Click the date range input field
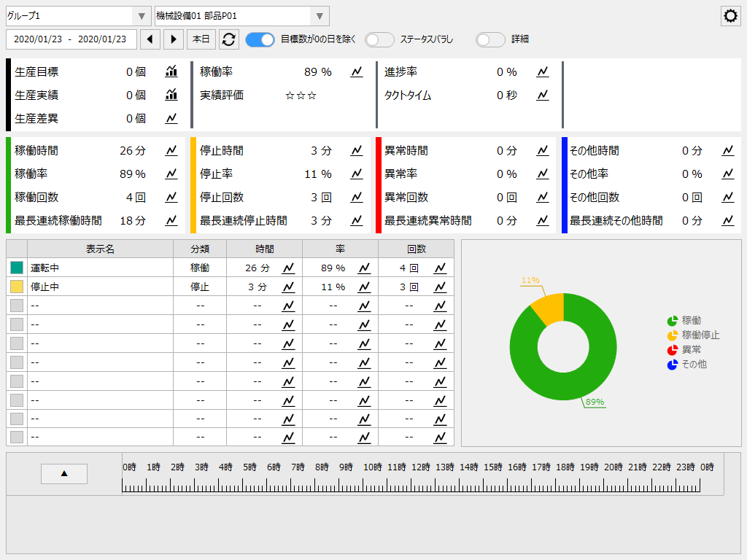 [71, 39]
